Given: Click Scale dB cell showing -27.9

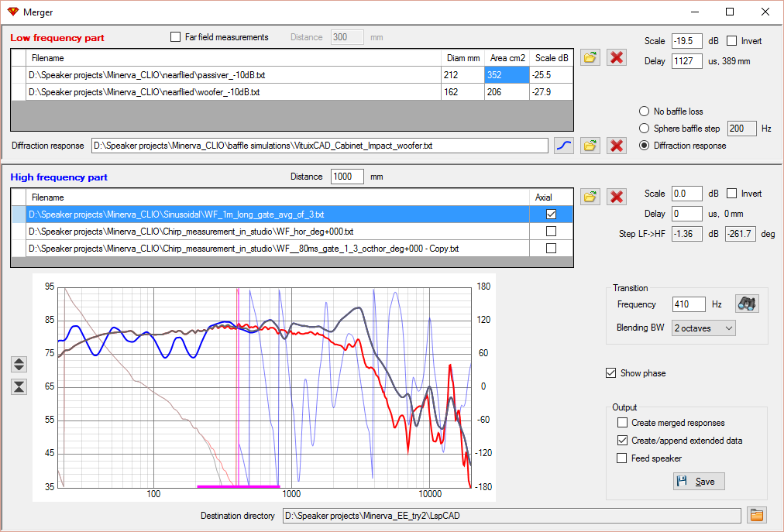Looking at the screenshot, I should point(551,92).
